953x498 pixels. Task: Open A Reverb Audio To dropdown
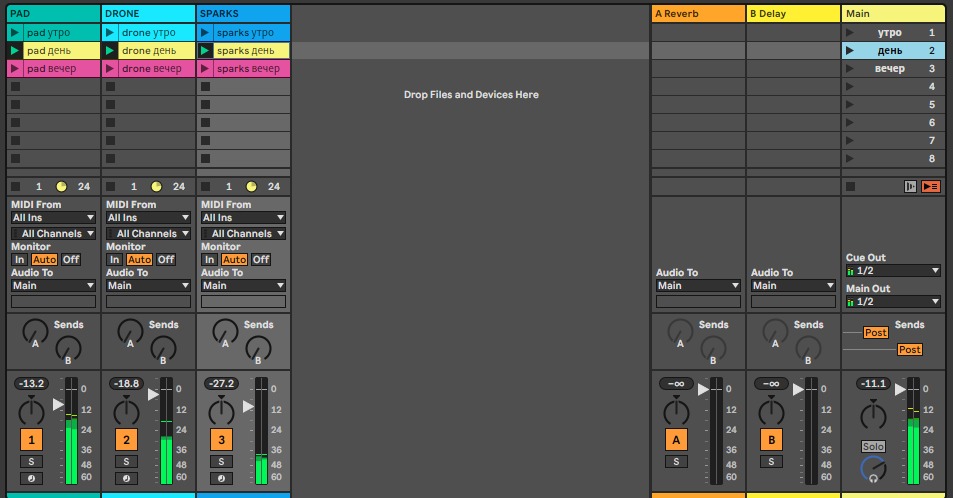(698, 286)
